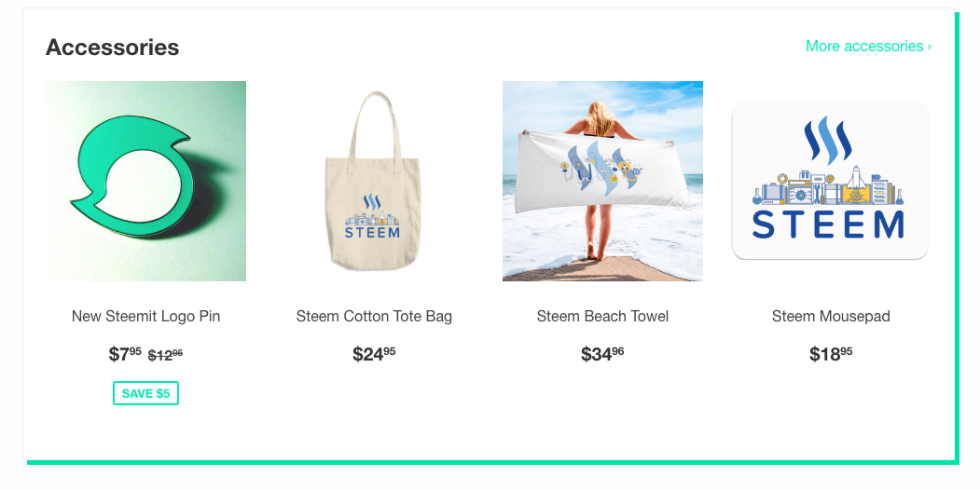The width and height of the screenshot is (980, 490).
Task: Click the $18.95 mousepad price
Action: tap(831, 354)
